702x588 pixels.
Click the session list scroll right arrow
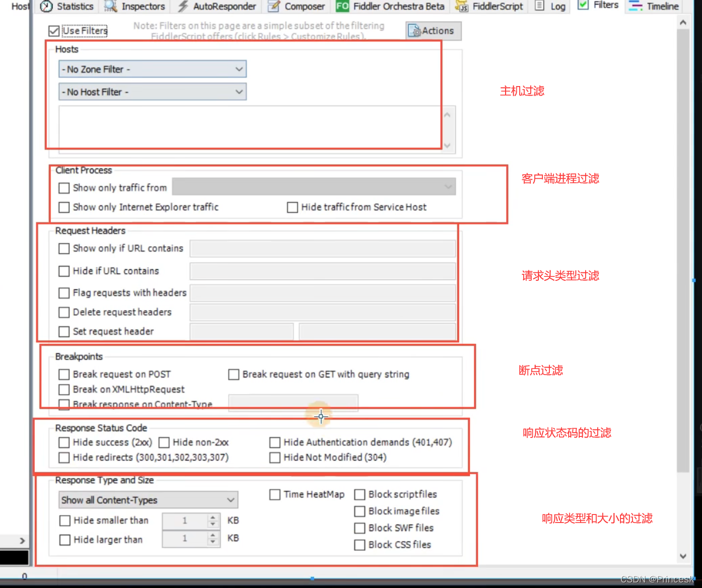point(22,540)
